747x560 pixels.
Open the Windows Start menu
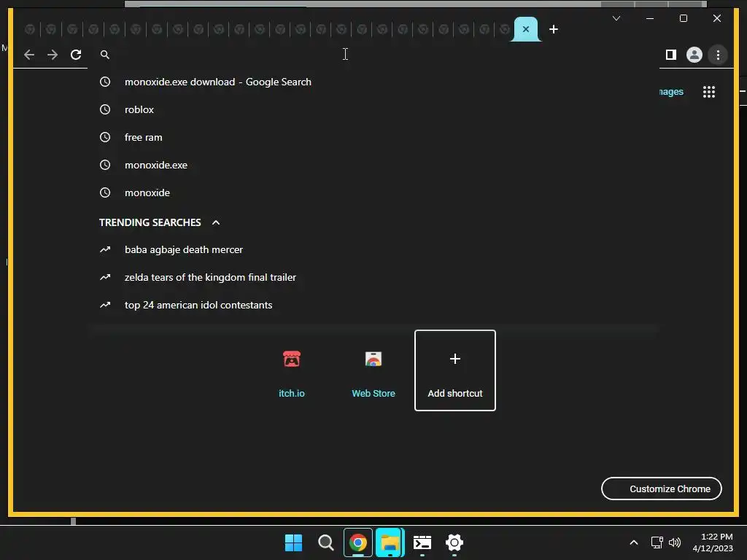coord(293,542)
